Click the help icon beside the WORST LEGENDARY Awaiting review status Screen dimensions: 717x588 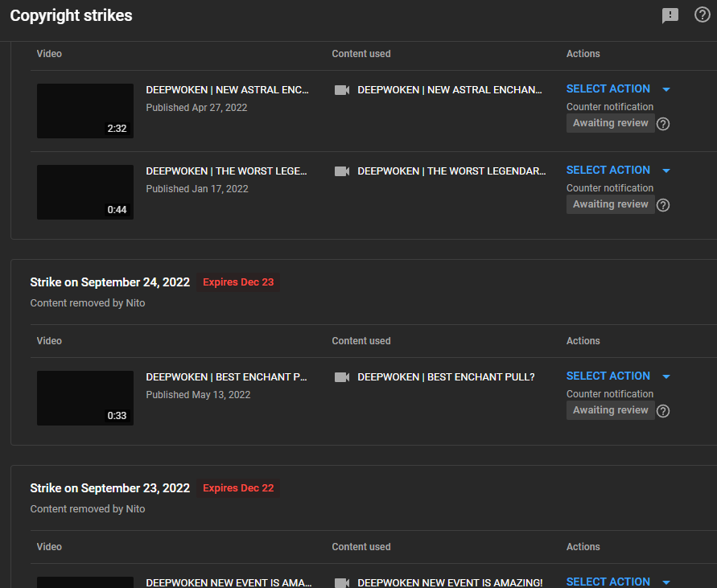(663, 205)
